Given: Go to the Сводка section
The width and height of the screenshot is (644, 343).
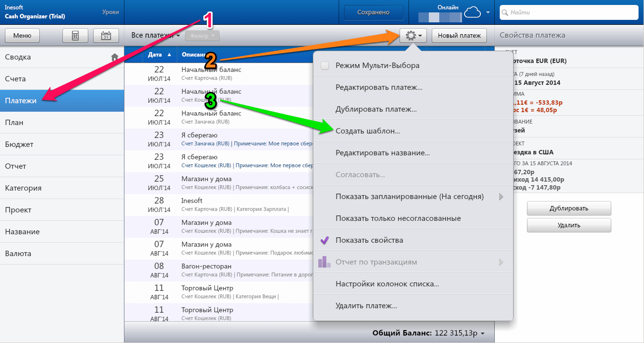Looking at the screenshot, I should click(62, 57).
